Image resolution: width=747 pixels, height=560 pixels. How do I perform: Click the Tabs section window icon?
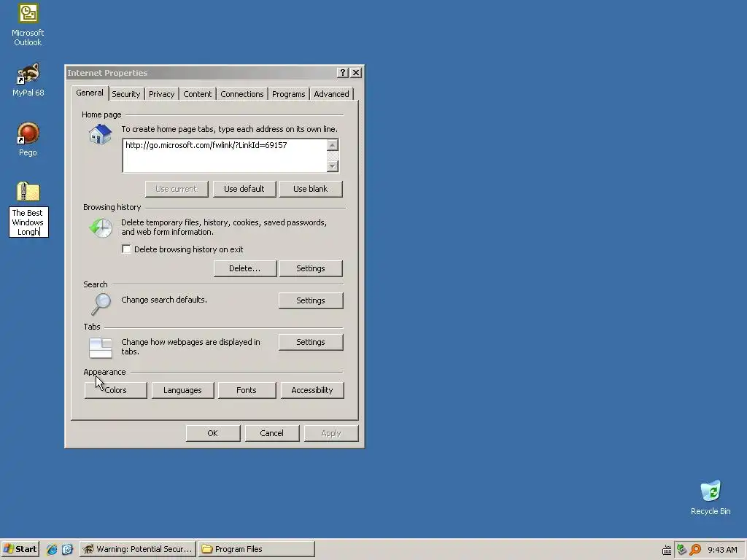[x=101, y=348]
